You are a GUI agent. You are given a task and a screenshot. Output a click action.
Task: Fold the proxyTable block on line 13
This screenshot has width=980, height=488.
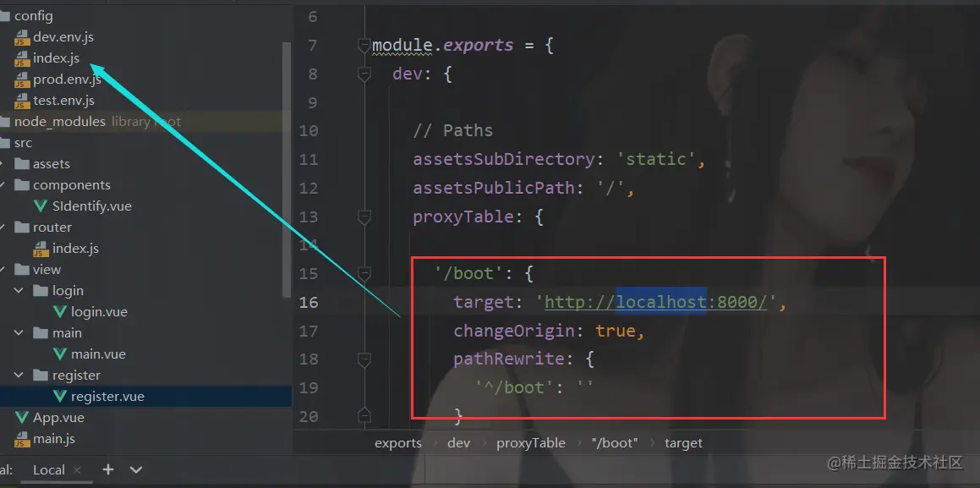pos(364,217)
